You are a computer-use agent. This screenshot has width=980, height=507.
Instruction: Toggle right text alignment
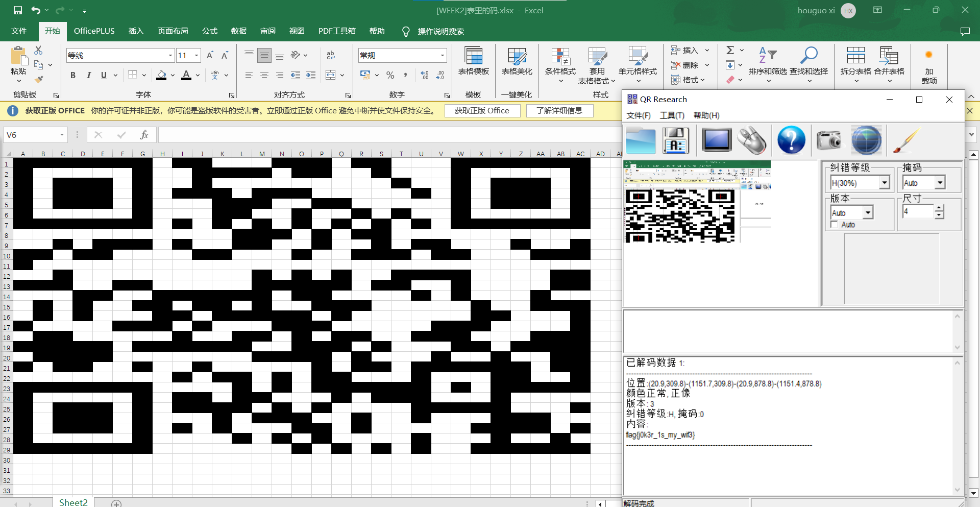point(280,75)
